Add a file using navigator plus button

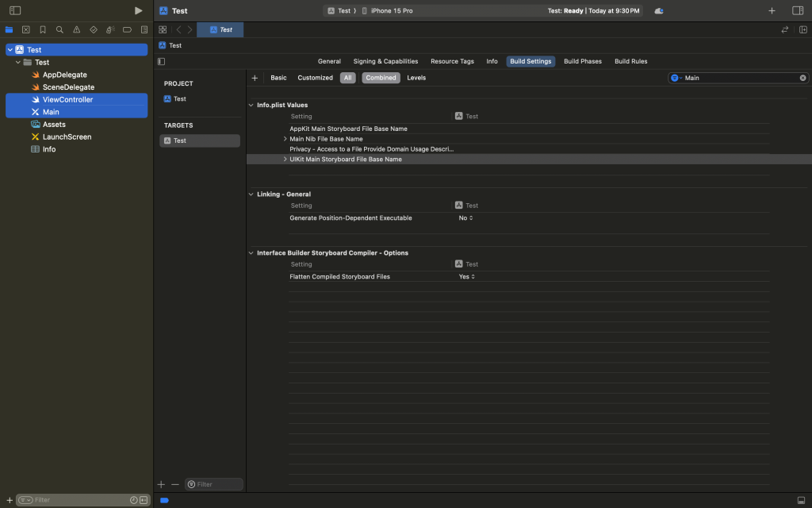tap(10, 500)
